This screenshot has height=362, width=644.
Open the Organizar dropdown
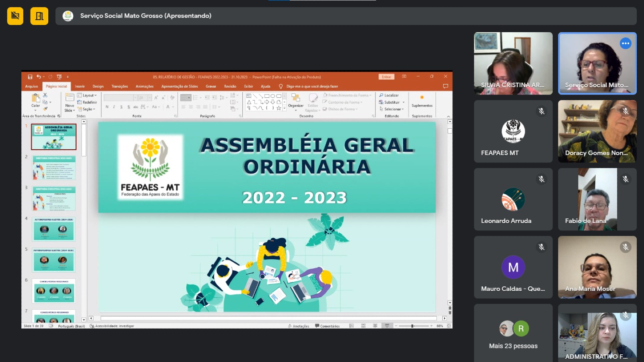pyautogui.click(x=296, y=102)
